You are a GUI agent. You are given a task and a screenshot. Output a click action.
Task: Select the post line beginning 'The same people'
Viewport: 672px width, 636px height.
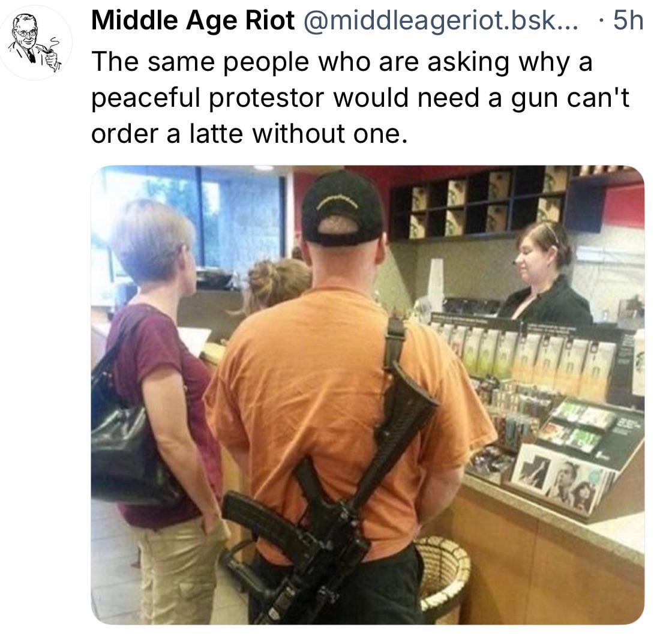pos(342,62)
